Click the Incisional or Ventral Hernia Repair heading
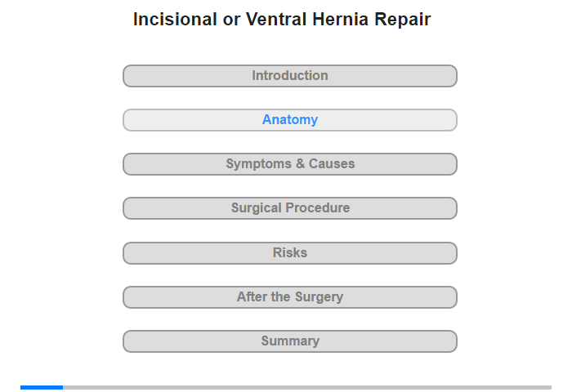The width and height of the screenshot is (572, 392). (282, 20)
